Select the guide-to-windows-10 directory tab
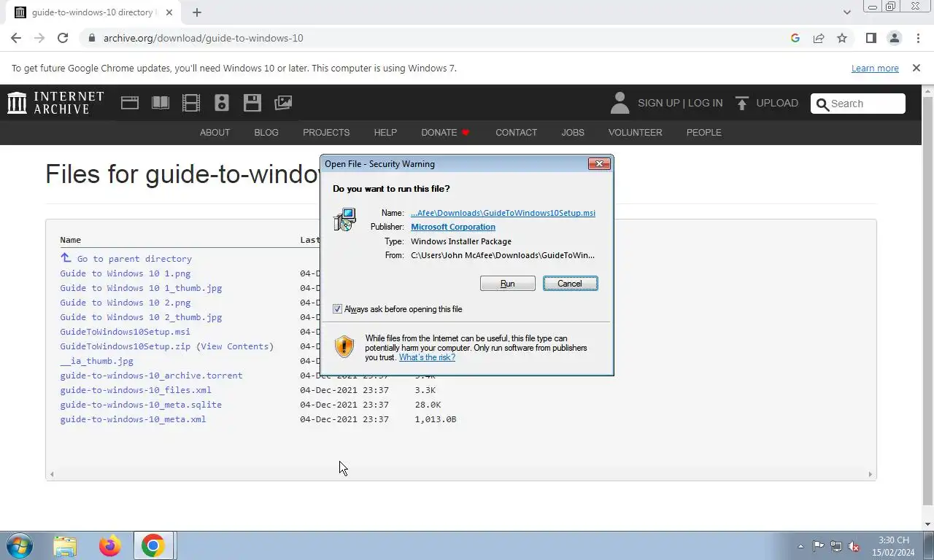 [x=93, y=12]
